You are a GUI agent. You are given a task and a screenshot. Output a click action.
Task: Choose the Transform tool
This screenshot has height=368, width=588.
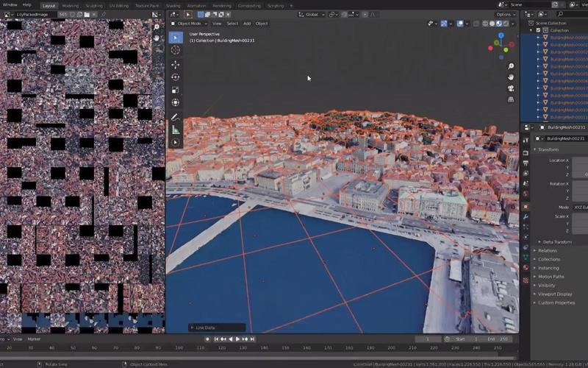[x=175, y=102]
